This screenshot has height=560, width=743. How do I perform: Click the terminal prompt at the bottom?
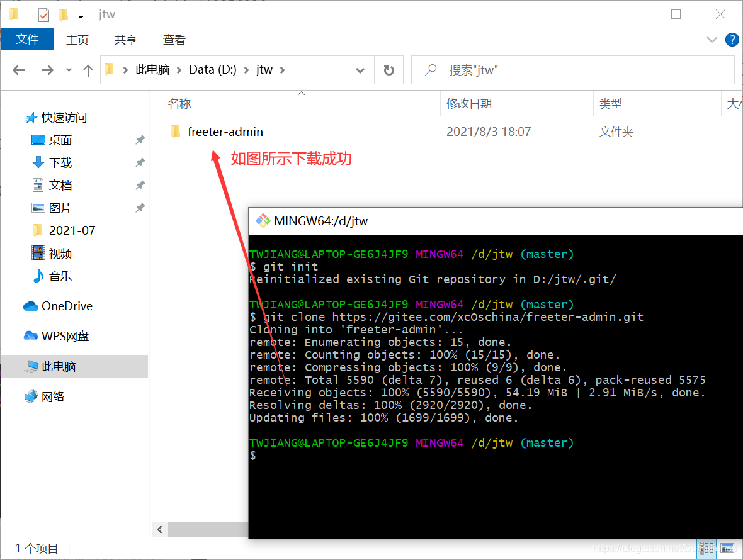pyautogui.click(x=253, y=456)
